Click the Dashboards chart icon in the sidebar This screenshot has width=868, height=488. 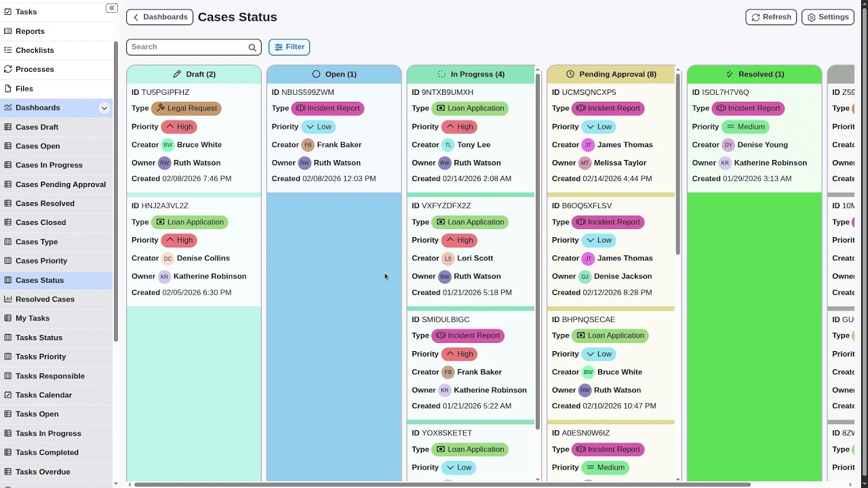(x=8, y=108)
